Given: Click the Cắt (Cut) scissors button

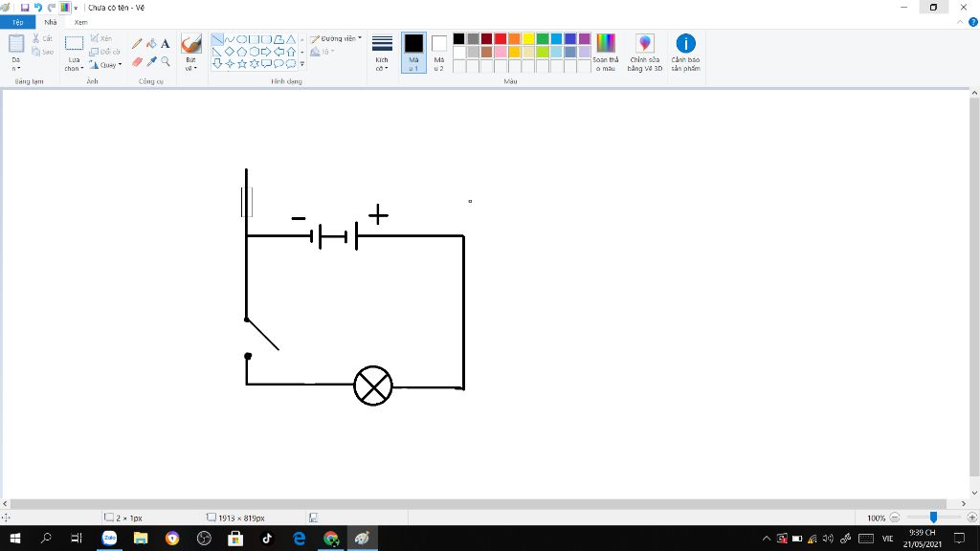Looking at the screenshot, I should [42, 38].
